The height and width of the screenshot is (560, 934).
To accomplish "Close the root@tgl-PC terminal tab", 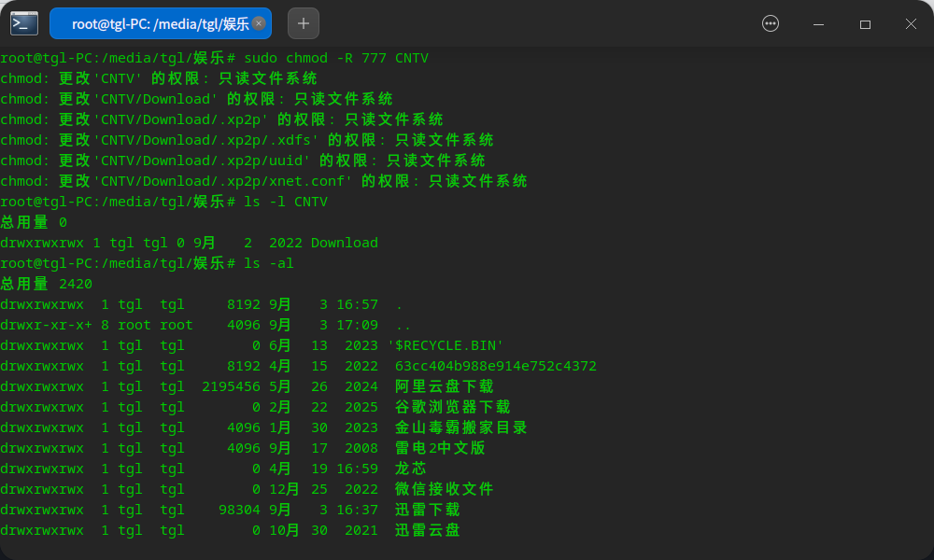I will (x=259, y=23).
